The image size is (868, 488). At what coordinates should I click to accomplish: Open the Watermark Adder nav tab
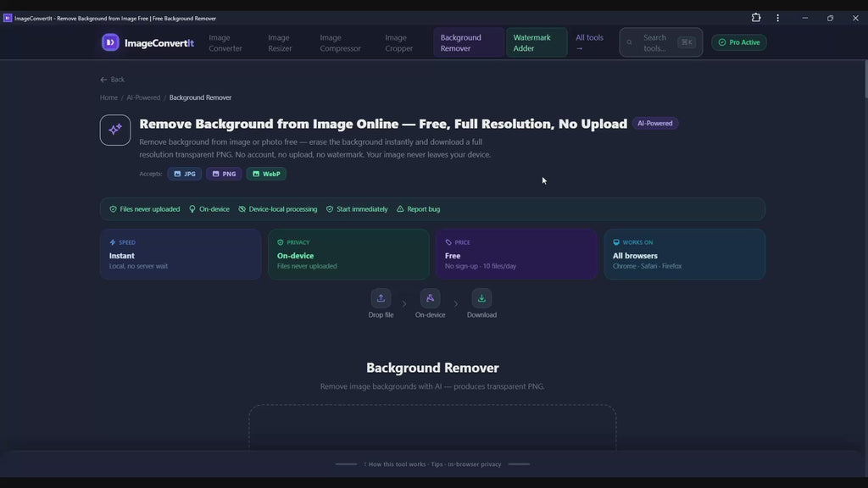point(537,42)
